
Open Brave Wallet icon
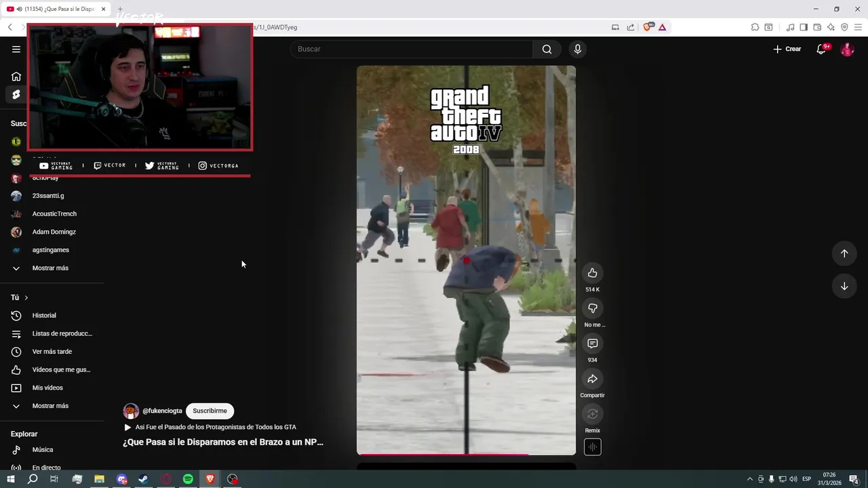click(817, 27)
